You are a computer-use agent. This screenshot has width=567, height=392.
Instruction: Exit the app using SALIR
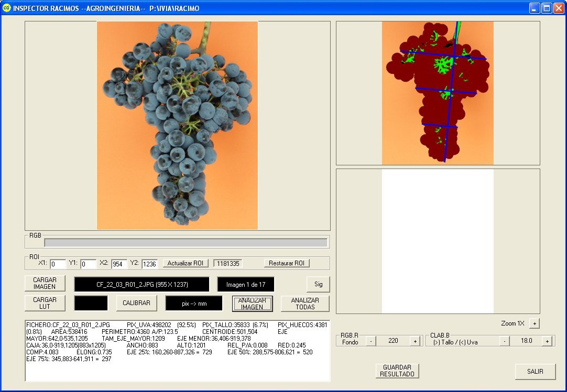(x=535, y=372)
